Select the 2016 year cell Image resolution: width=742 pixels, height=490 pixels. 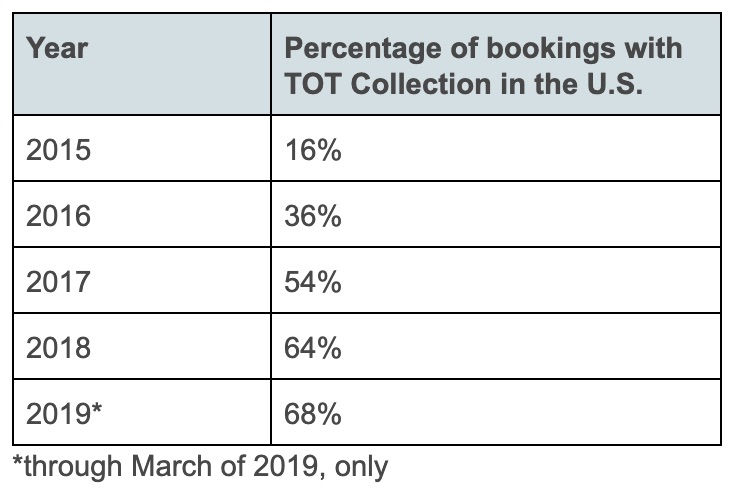[x=58, y=216]
